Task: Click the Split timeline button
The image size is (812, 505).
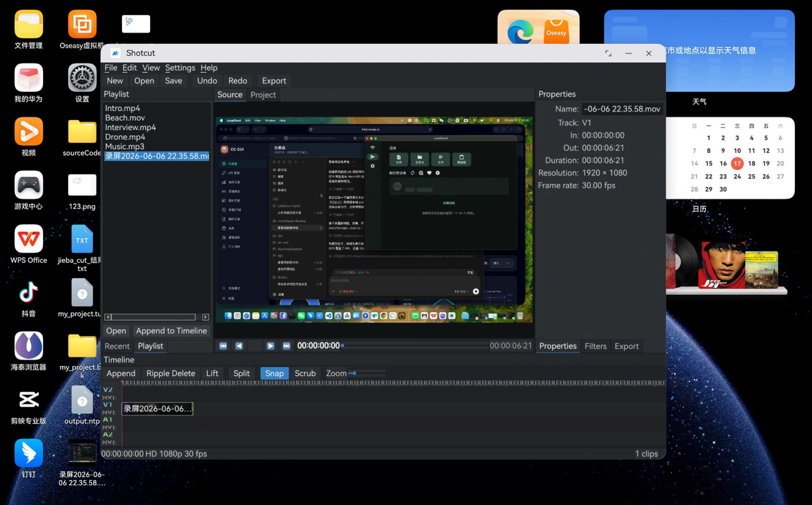Action: click(241, 373)
